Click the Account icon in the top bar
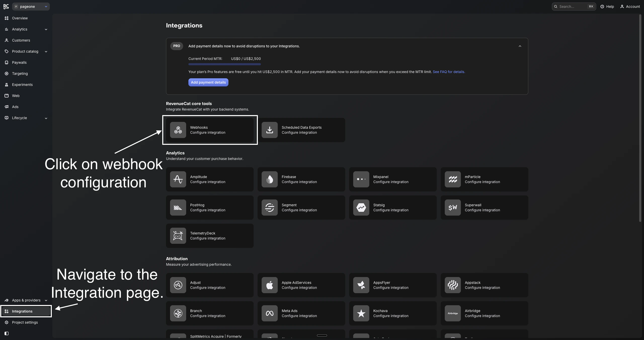The image size is (644, 340). point(622,7)
